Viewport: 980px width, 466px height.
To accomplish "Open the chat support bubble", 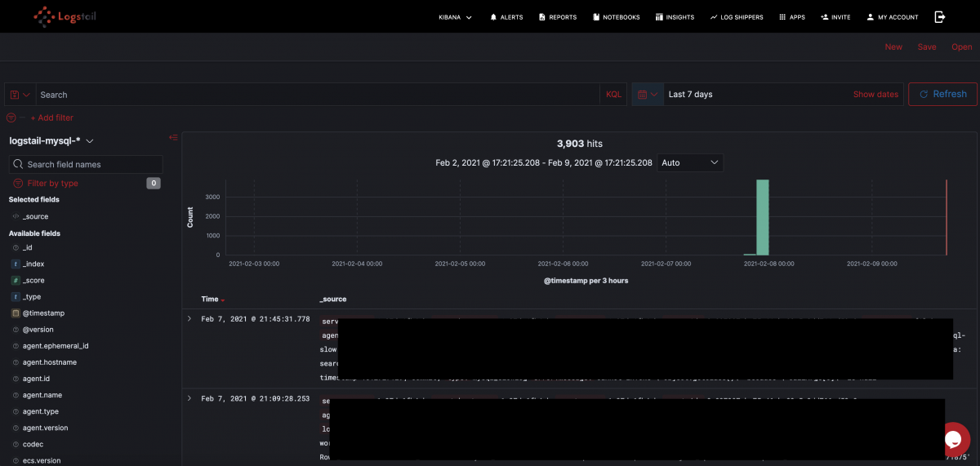I will [954, 439].
